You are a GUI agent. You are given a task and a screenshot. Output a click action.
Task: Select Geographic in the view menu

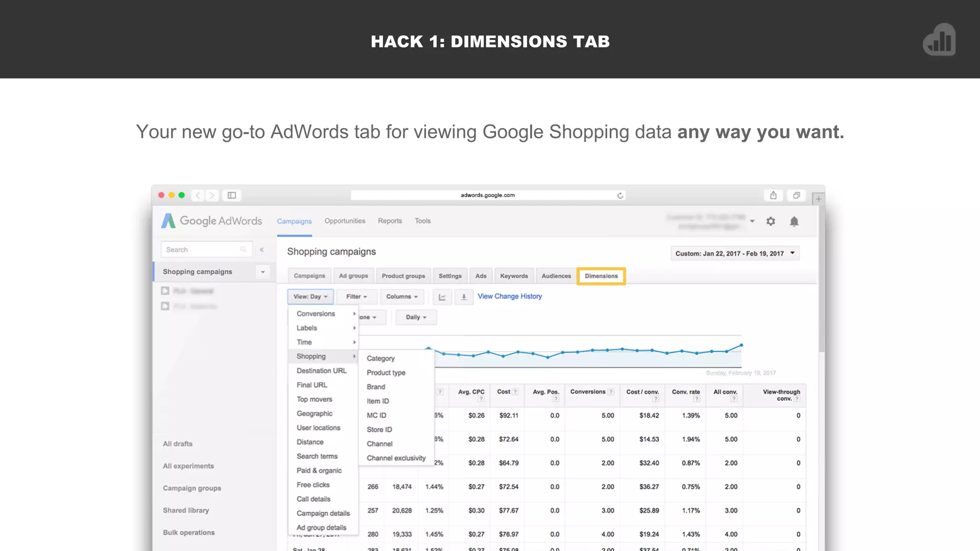click(314, 414)
